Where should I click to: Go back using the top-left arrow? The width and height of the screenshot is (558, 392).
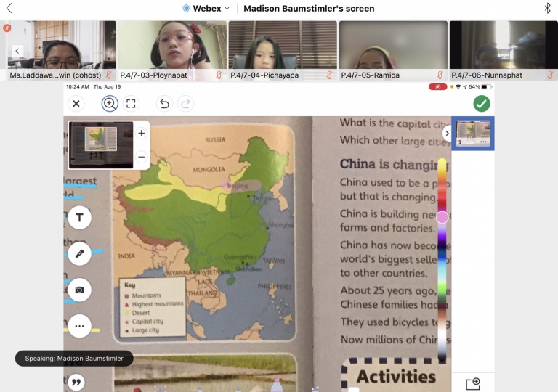(9, 8)
